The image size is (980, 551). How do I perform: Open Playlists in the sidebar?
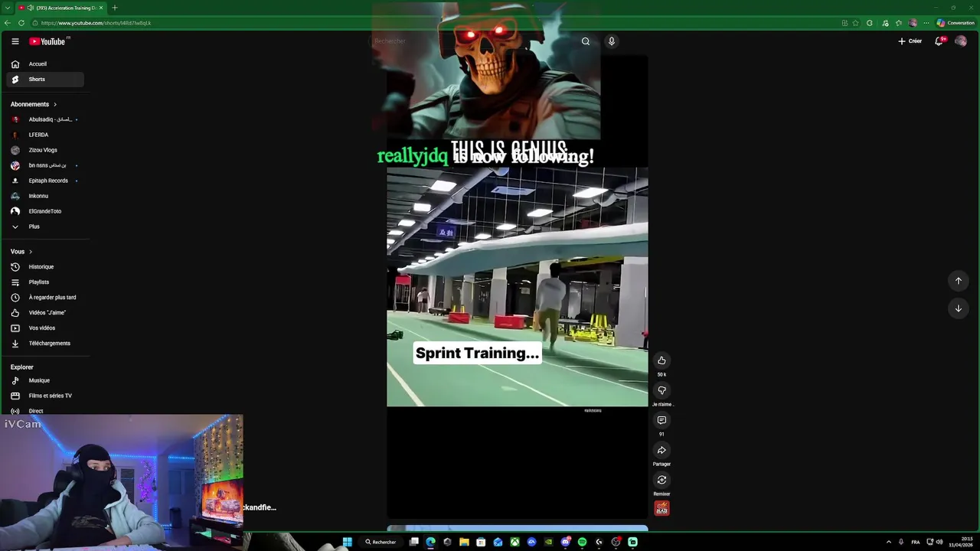point(45,282)
